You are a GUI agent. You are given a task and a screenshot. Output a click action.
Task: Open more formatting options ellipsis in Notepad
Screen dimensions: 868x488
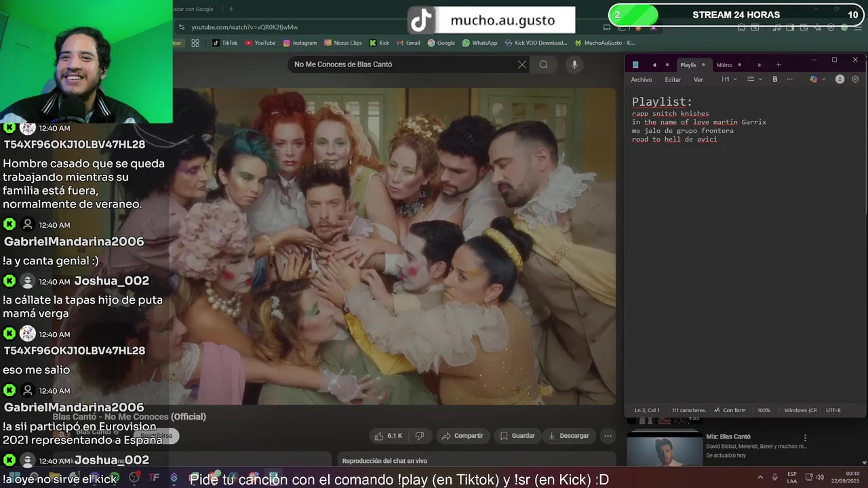coord(789,79)
